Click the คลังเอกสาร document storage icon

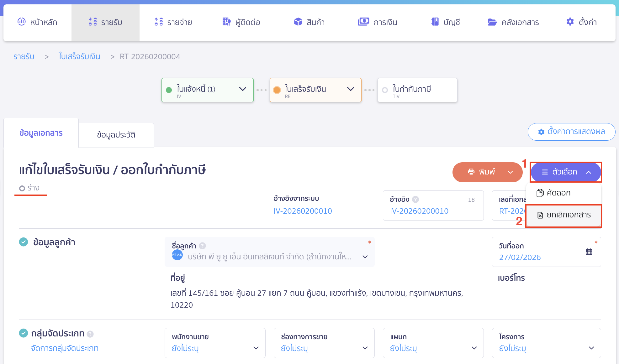(492, 22)
